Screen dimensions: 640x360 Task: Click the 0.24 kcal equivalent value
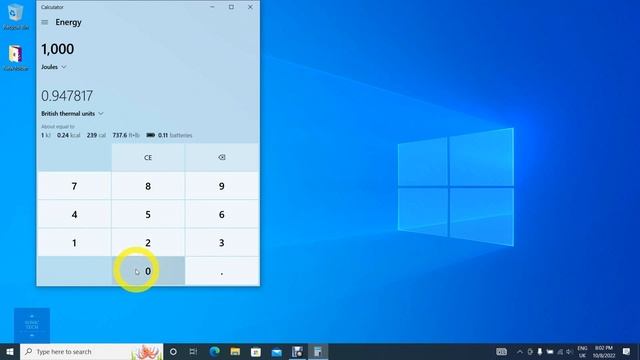pyautogui.click(x=69, y=135)
